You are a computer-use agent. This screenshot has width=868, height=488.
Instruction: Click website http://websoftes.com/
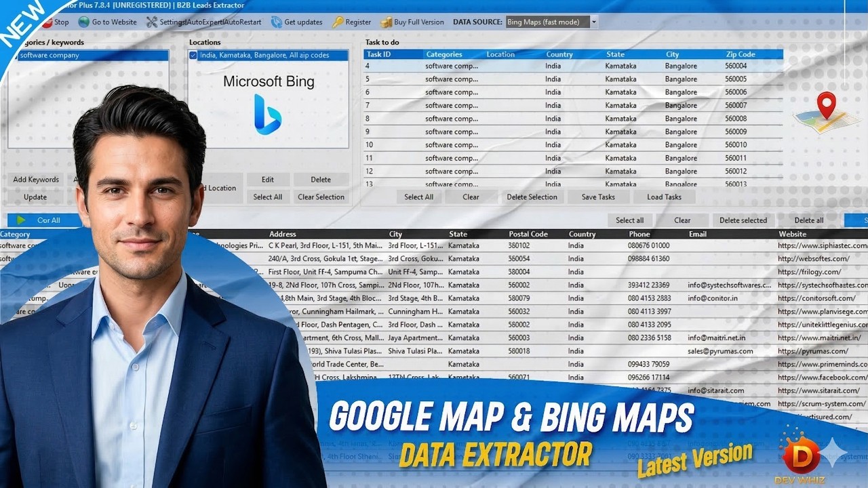813,259
